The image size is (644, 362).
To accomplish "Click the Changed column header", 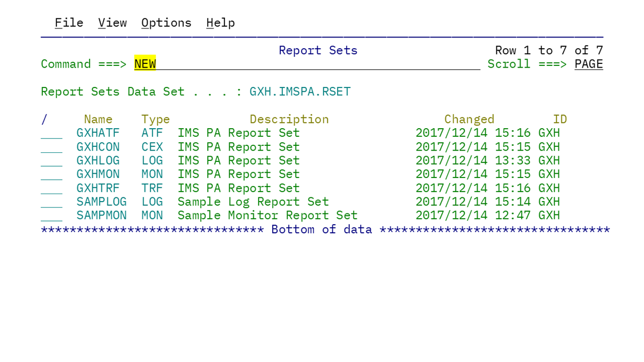I will click(469, 119).
